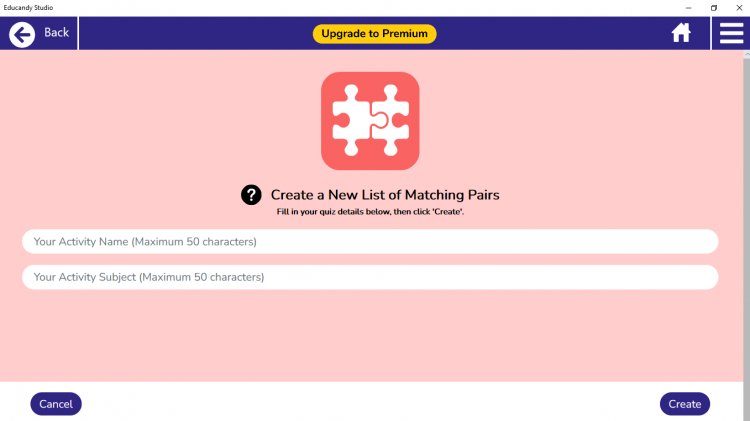Click Upgrade to Premium button
The width and height of the screenshot is (750, 421).
pyautogui.click(x=374, y=34)
